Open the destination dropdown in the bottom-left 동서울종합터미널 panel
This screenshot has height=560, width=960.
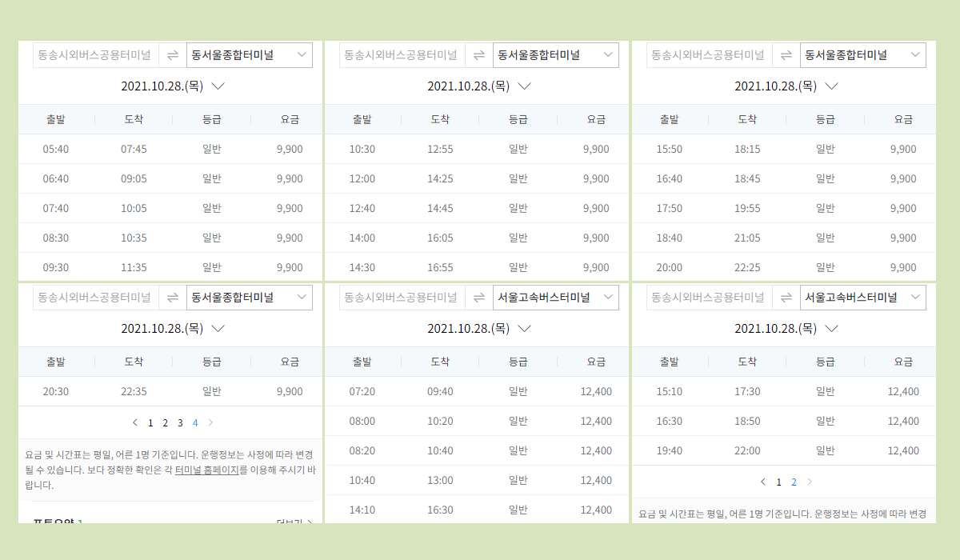click(250, 296)
